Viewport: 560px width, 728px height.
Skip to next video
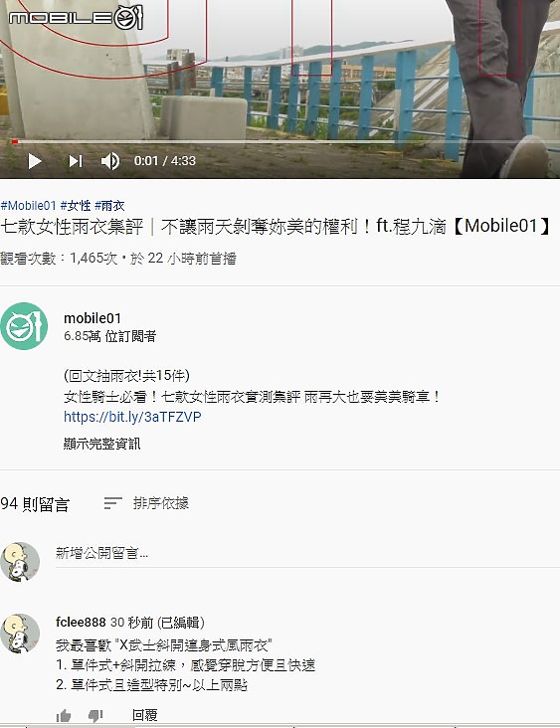pyautogui.click(x=76, y=161)
